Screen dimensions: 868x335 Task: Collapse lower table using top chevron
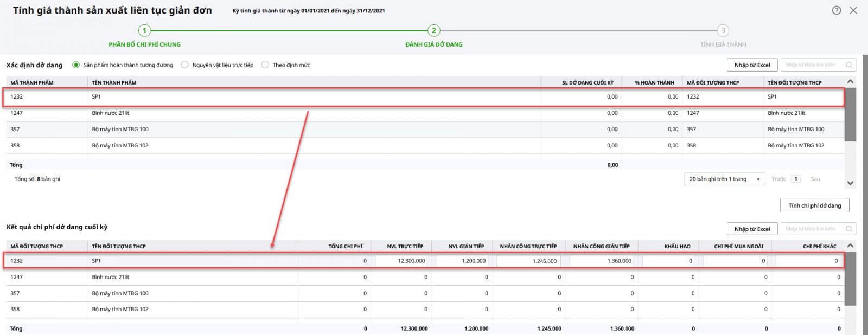(x=850, y=246)
